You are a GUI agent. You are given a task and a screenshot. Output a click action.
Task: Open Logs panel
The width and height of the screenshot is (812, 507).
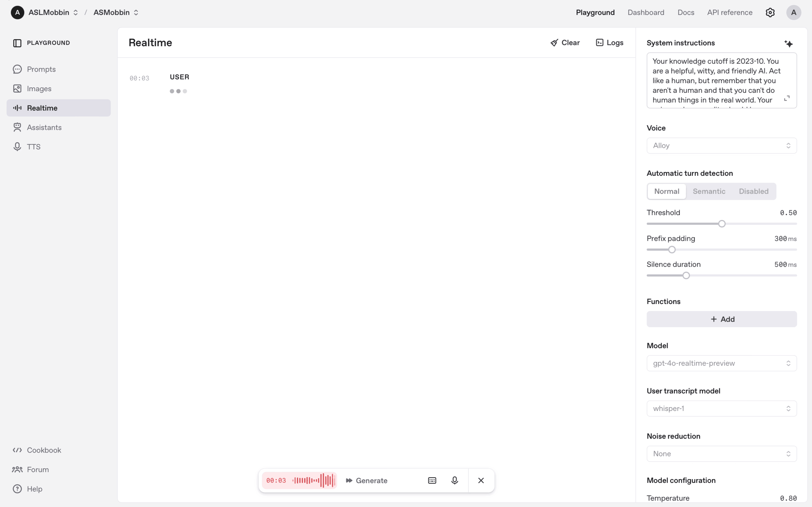[609, 43]
